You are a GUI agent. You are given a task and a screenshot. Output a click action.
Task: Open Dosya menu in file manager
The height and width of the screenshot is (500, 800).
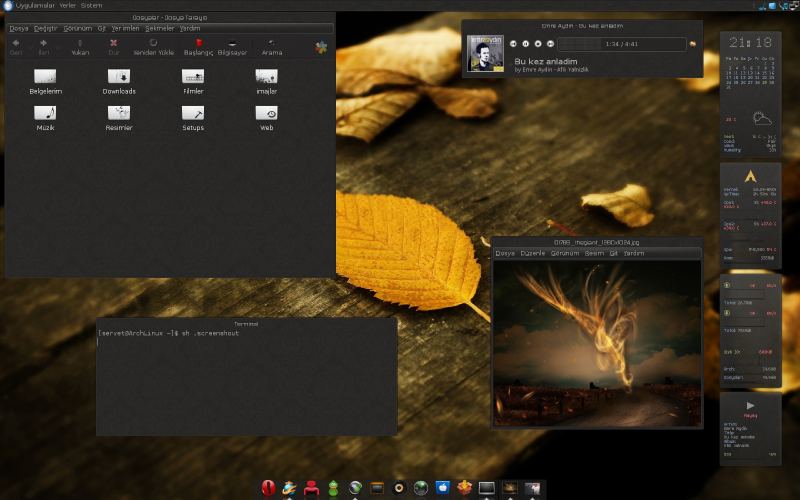coord(18,28)
